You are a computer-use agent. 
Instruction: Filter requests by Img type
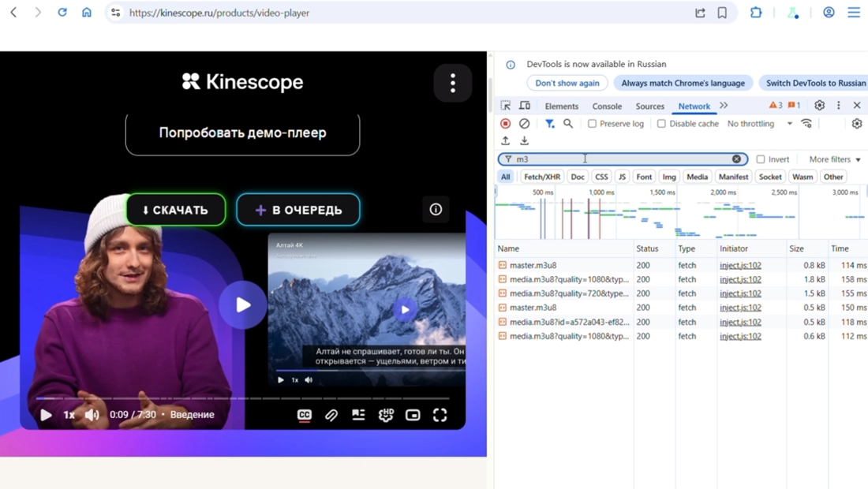tap(669, 177)
